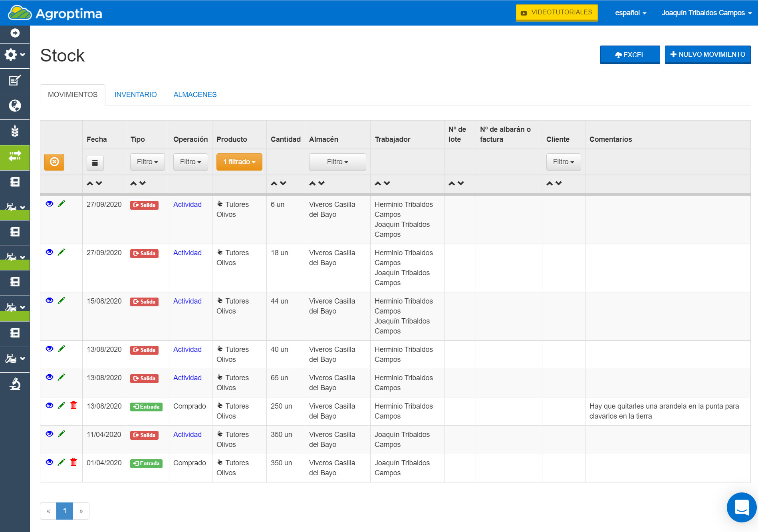Click the microscope icon in the sidebar
This screenshot has height=532, width=758.
tap(15, 384)
